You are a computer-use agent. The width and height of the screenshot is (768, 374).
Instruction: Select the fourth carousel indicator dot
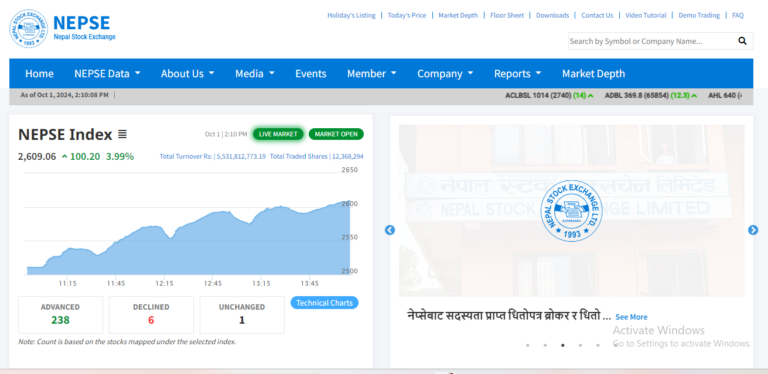coord(580,345)
